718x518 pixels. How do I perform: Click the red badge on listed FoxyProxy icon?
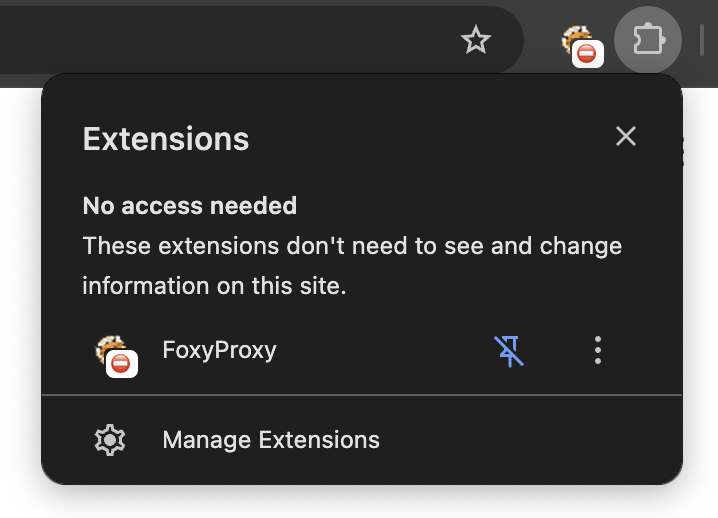[122, 364]
